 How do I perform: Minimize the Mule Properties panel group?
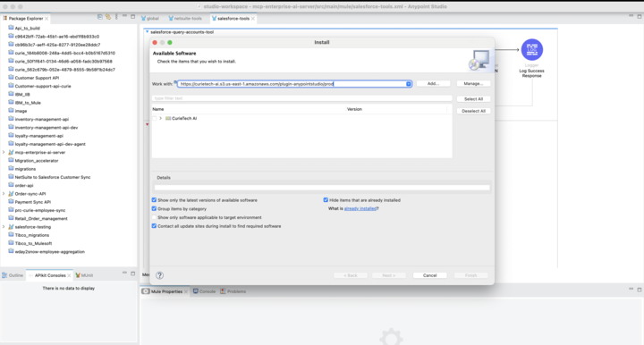[631, 290]
